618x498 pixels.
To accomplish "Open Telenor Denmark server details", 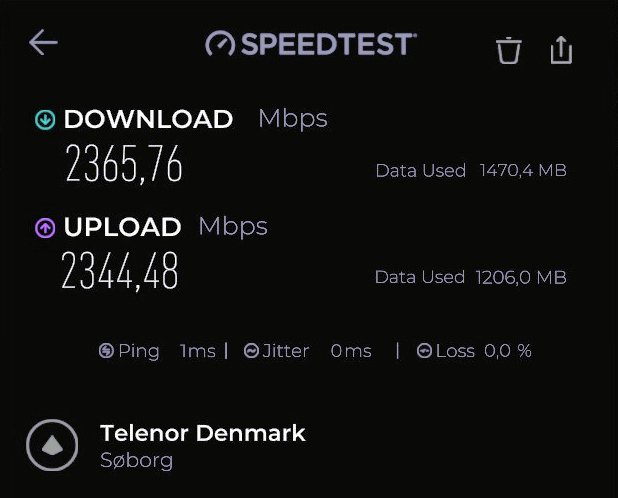I will (x=203, y=433).
